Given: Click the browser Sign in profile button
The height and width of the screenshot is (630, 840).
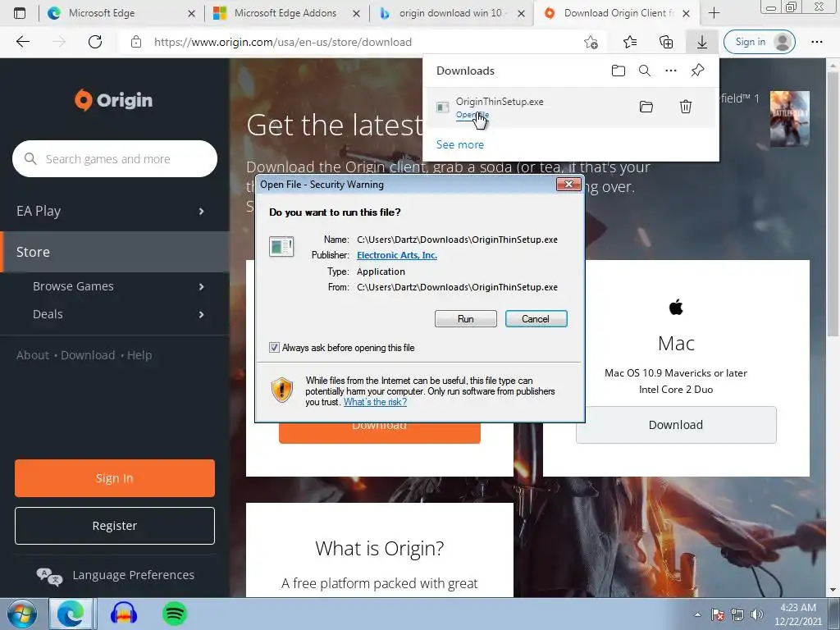Looking at the screenshot, I should 759,42.
